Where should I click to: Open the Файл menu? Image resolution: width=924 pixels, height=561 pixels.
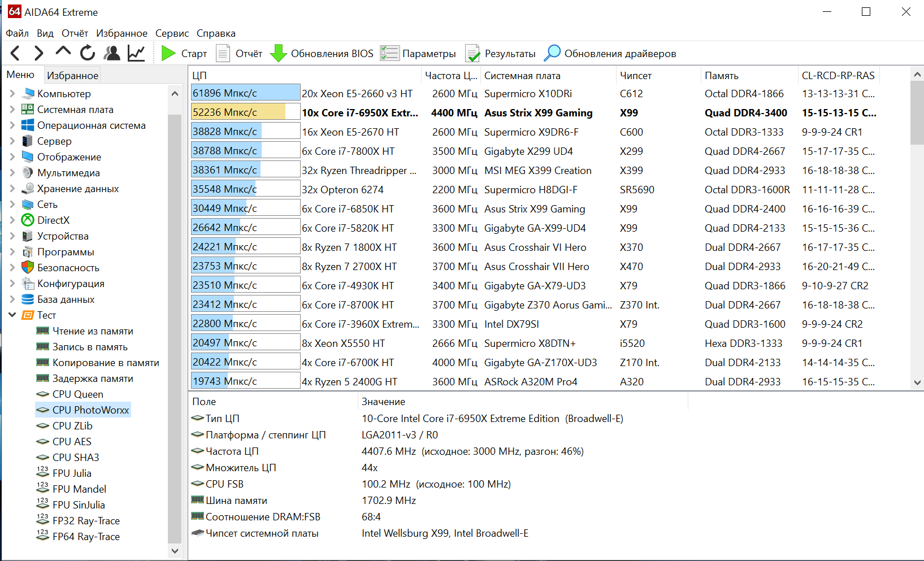(18, 33)
